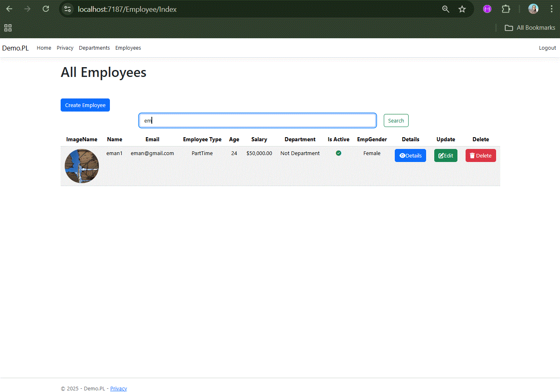
Task: Click the Department column header
Action: click(x=300, y=139)
